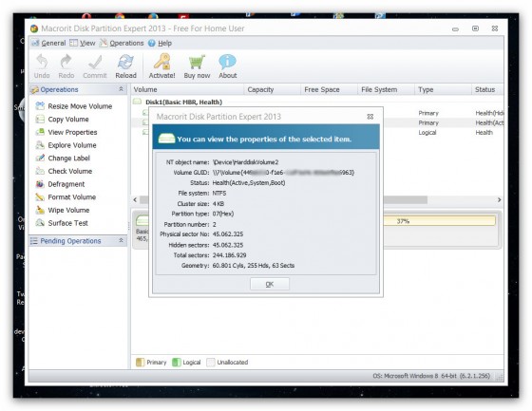The height and width of the screenshot is (411, 532).
Task: Click the Logical legend color swatch
Action: (x=177, y=363)
